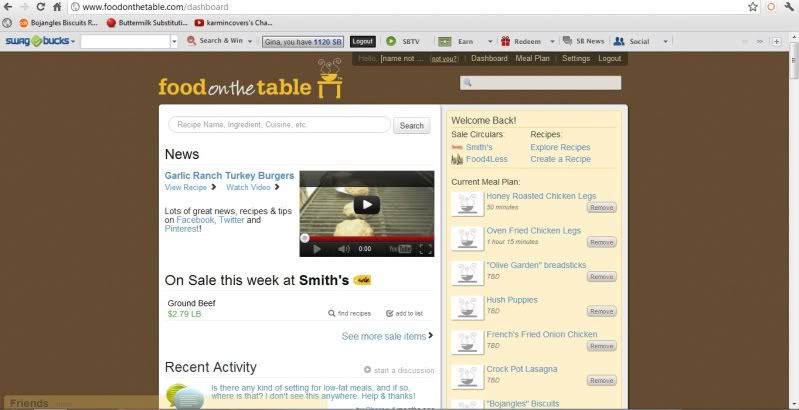
Task: Click the 'not you?' link
Action: point(444,59)
